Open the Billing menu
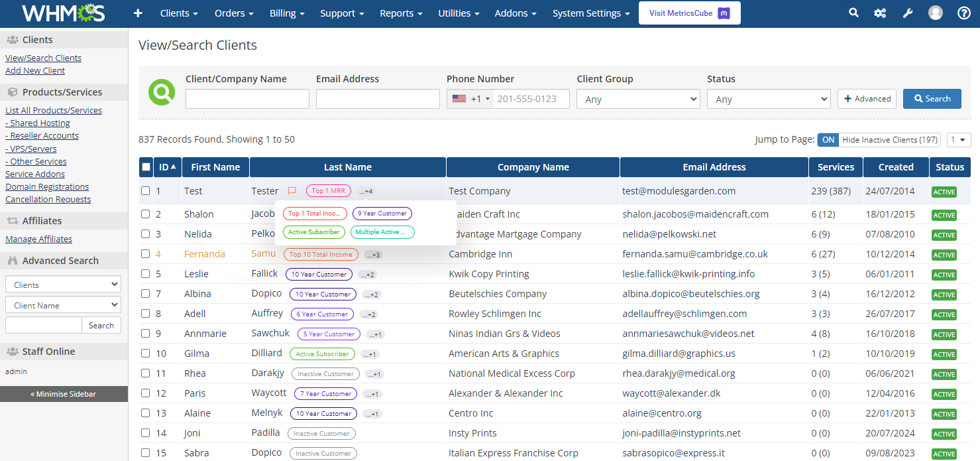The height and width of the screenshot is (461, 980). coord(287,13)
